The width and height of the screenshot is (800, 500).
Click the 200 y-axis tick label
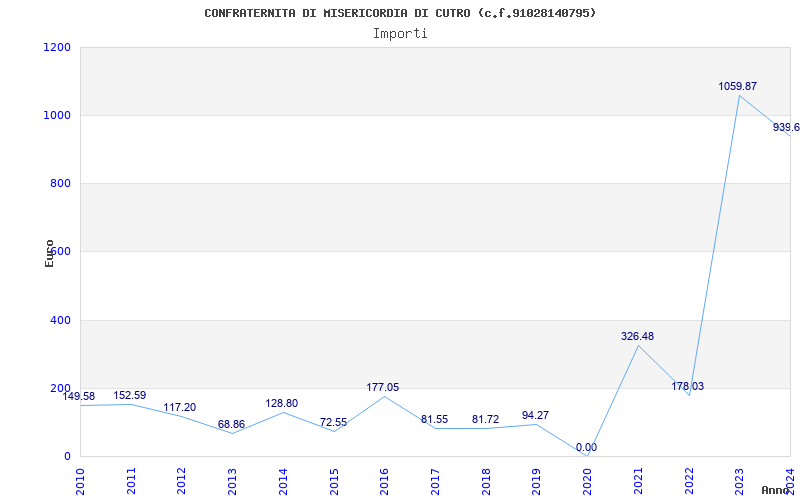(x=60, y=388)
